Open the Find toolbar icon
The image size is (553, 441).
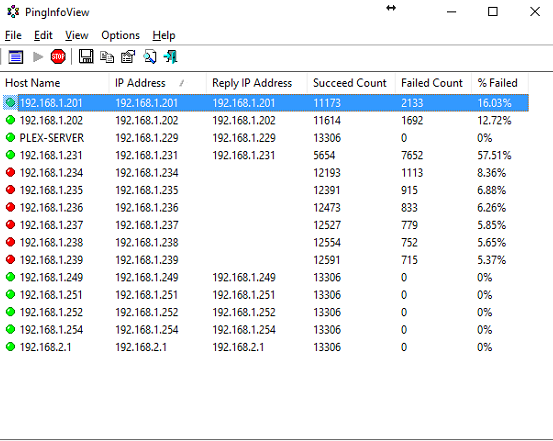[150, 57]
